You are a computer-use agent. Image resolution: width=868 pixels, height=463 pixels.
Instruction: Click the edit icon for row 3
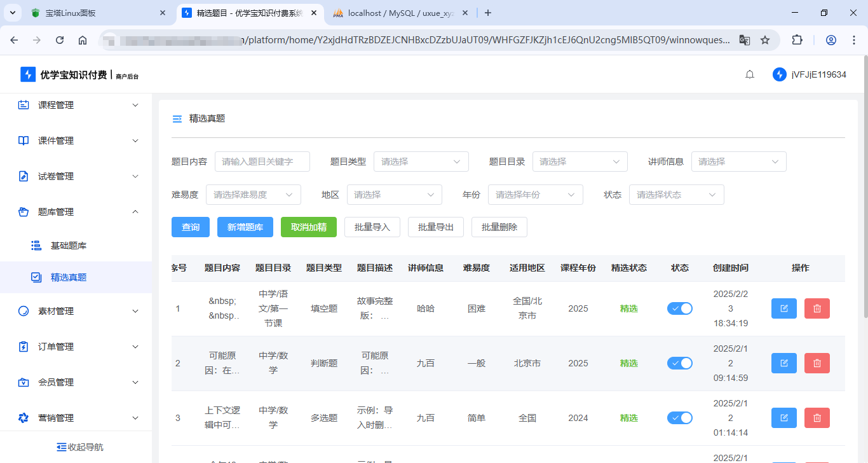(x=783, y=418)
